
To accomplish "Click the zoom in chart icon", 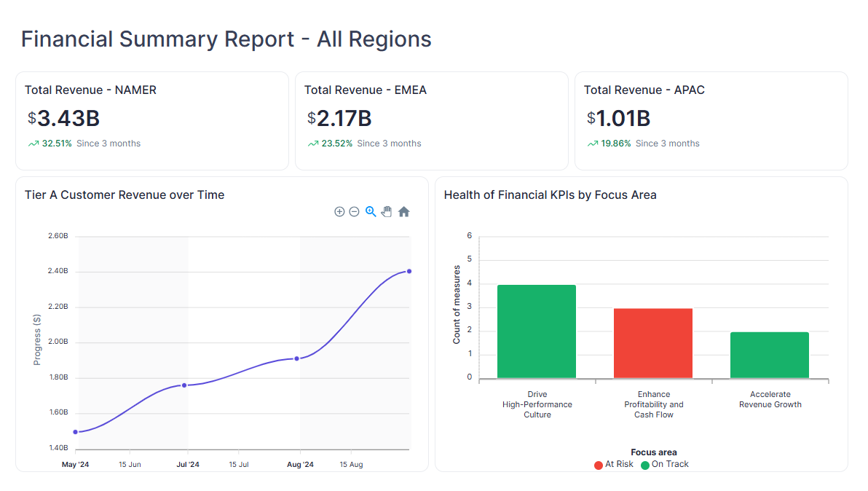I will point(339,212).
